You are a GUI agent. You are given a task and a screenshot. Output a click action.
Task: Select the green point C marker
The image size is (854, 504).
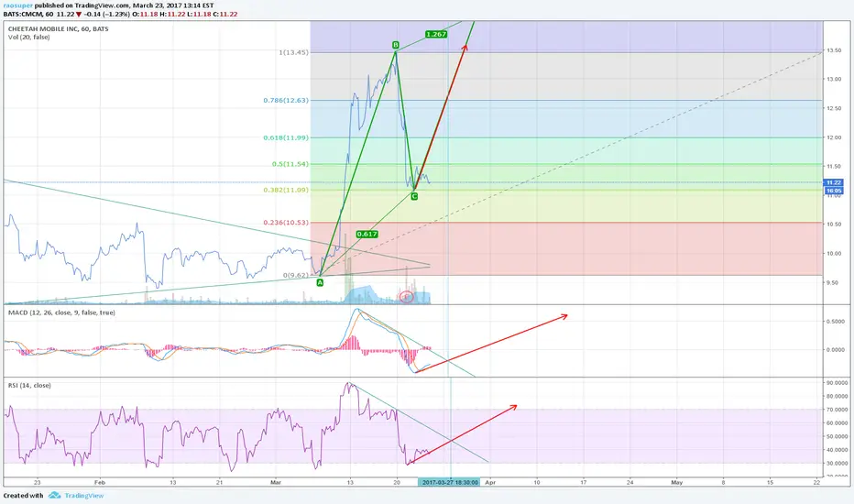pos(414,195)
